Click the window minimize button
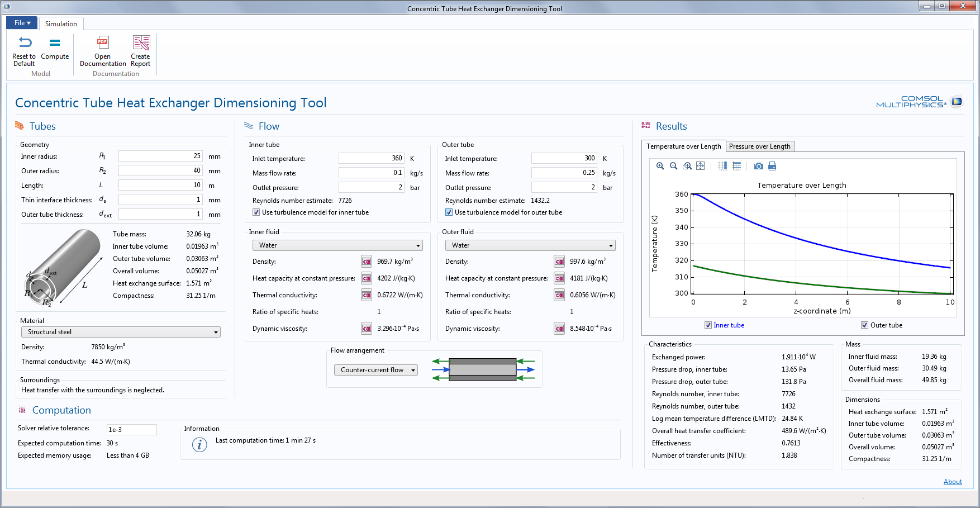 pyautogui.click(x=927, y=6)
